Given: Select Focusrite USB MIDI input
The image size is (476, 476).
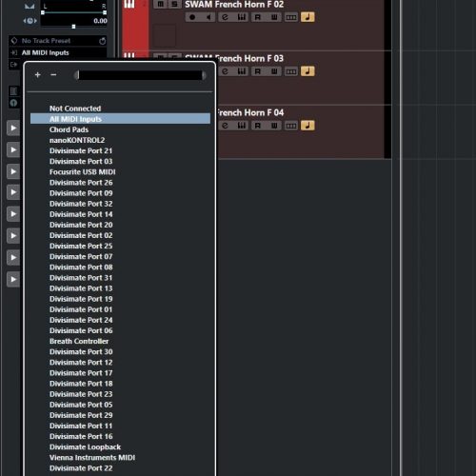Looking at the screenshot, I should (83, 172).
